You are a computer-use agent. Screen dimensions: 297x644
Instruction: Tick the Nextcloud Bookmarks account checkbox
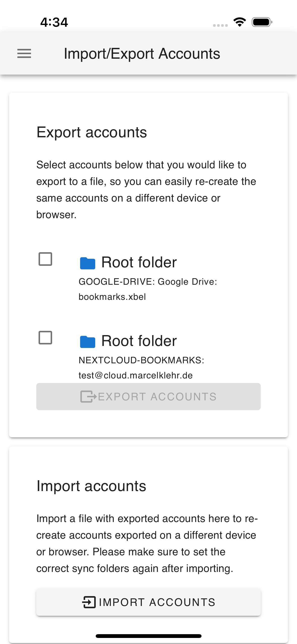pos(45,338)
